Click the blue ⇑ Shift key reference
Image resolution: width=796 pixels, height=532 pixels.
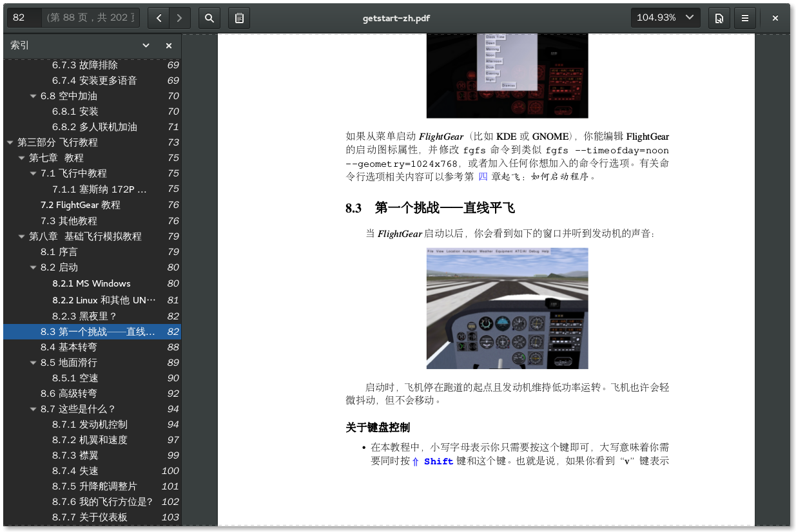click(x=432, y=462)
